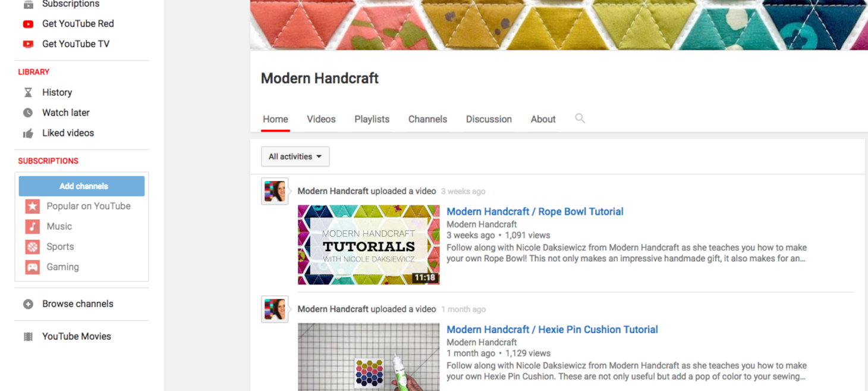This screenshot has width=868, height=391.
Task: Click the '1,091 views' text
Action: point(527,235)
